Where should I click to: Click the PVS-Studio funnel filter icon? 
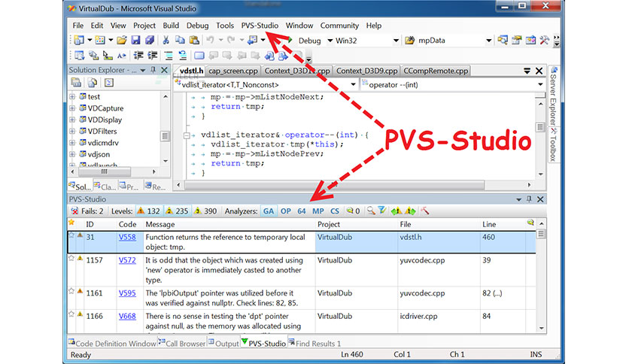(382, 211)
